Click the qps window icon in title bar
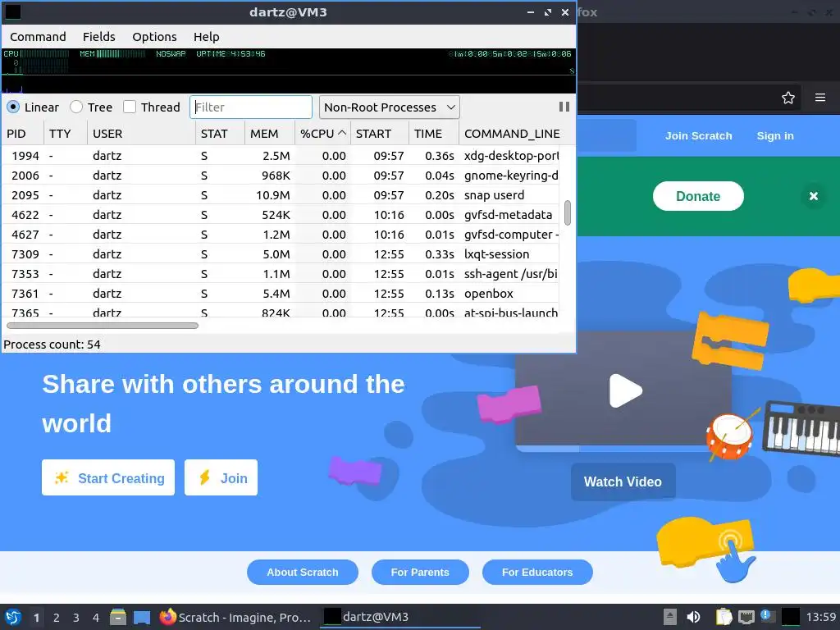 (13, 11)
